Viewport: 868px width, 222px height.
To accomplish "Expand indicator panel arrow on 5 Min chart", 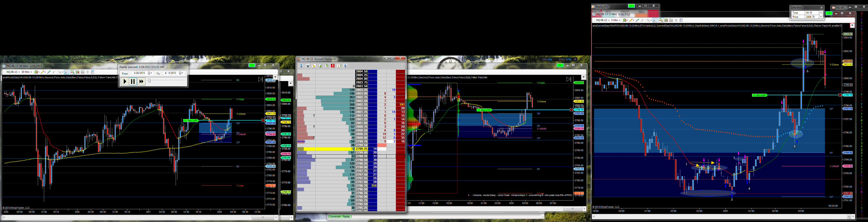I will click(x=852, y=26).
